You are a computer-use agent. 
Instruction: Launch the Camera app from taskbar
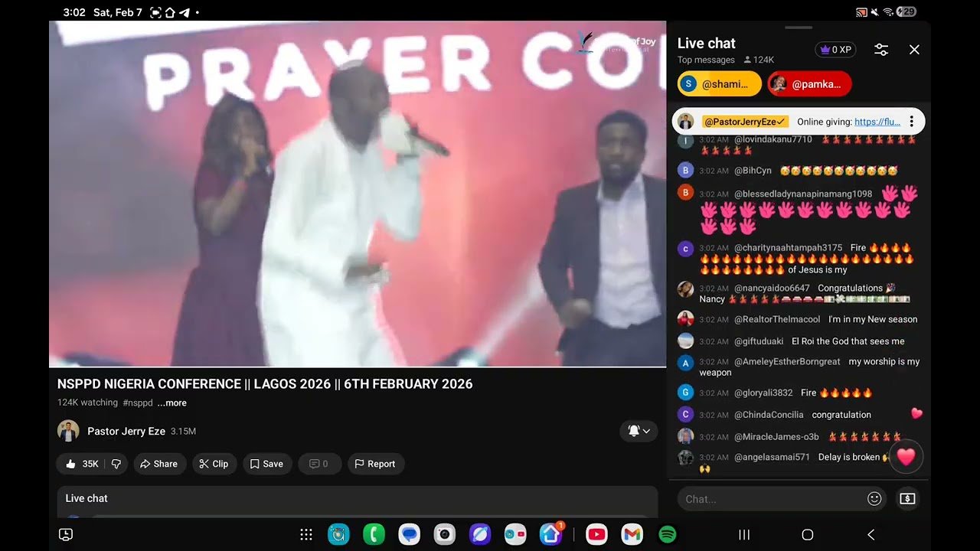[445, 534]
